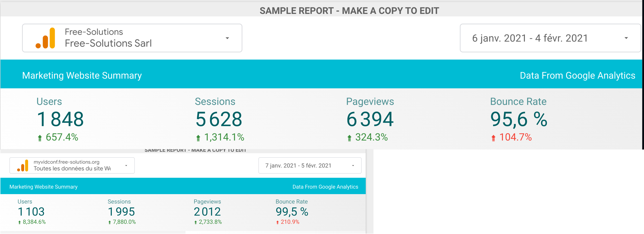
Task: Open the myvidconf.free-solutions.org data source dropdown
Action: [x=72, y=165]
